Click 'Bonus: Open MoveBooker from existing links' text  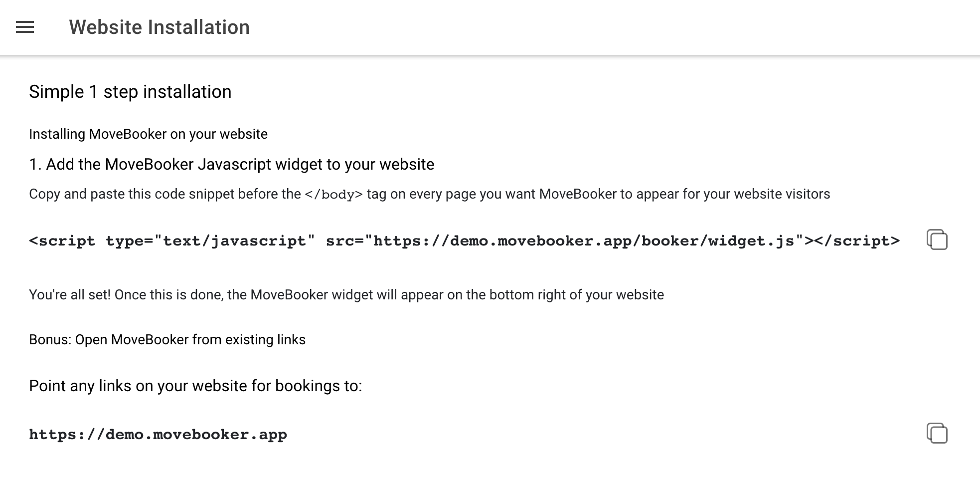pos(167,340)
